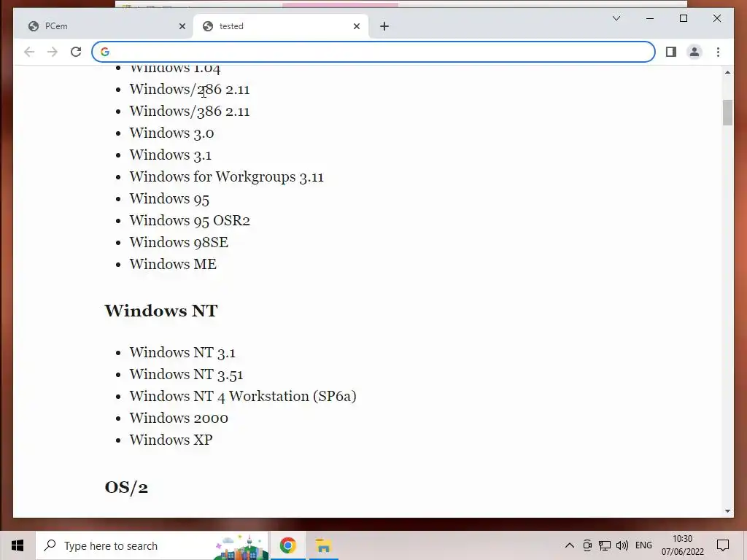
Task: Click the 'Windows 3.0' list item
Action: (171, 133)
